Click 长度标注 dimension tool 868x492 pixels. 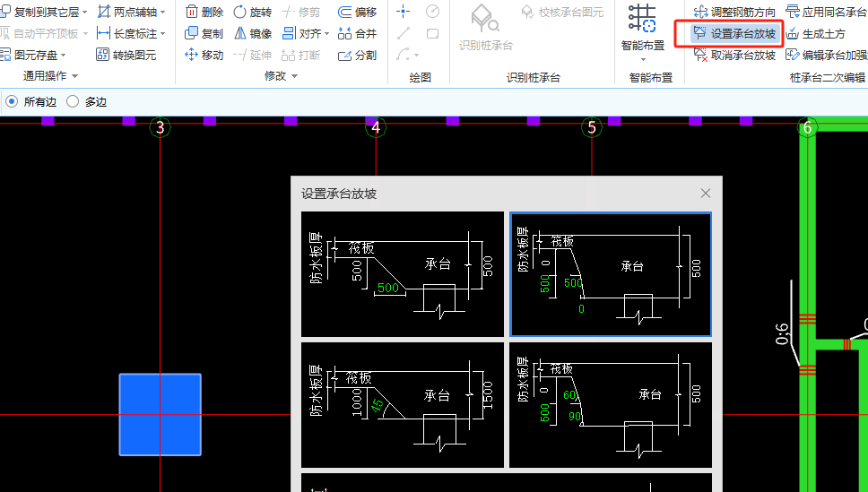tap(126, 34)
